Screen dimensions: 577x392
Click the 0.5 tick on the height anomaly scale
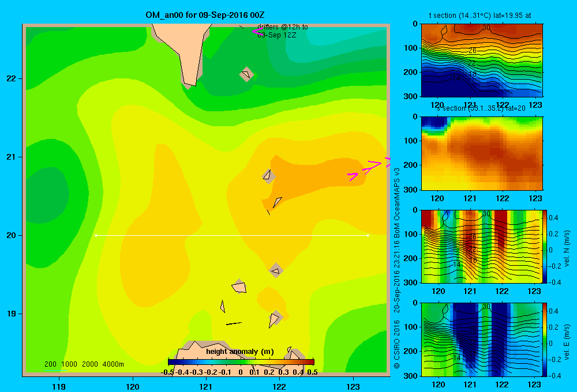click(x=312, y=372)
